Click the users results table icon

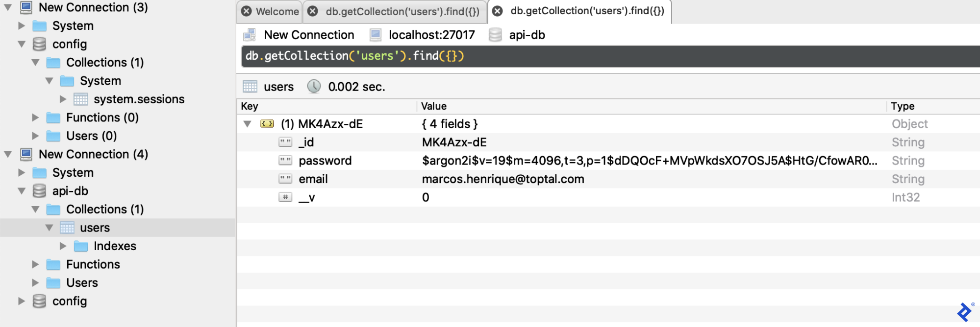point(250,87)
